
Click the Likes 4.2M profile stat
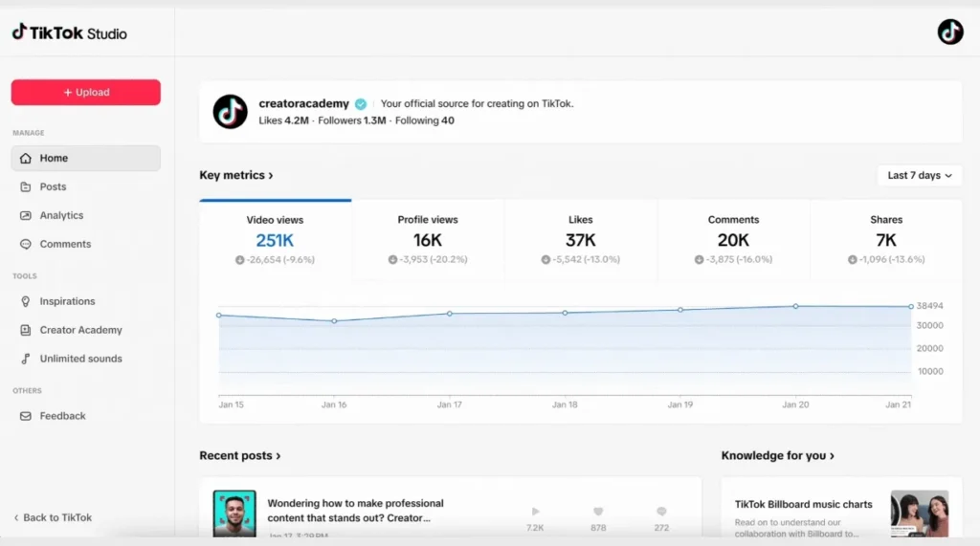[x=283, y=120]
